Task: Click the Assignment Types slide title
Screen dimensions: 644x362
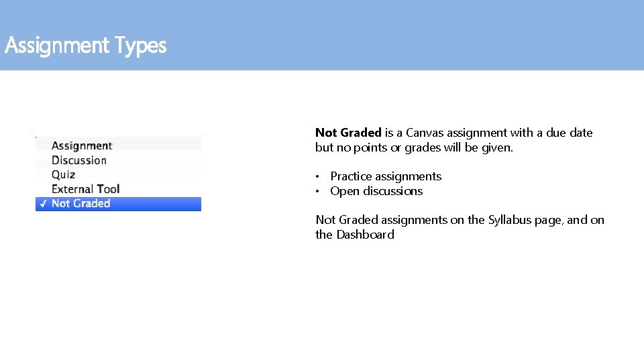Action: point(85,46)
